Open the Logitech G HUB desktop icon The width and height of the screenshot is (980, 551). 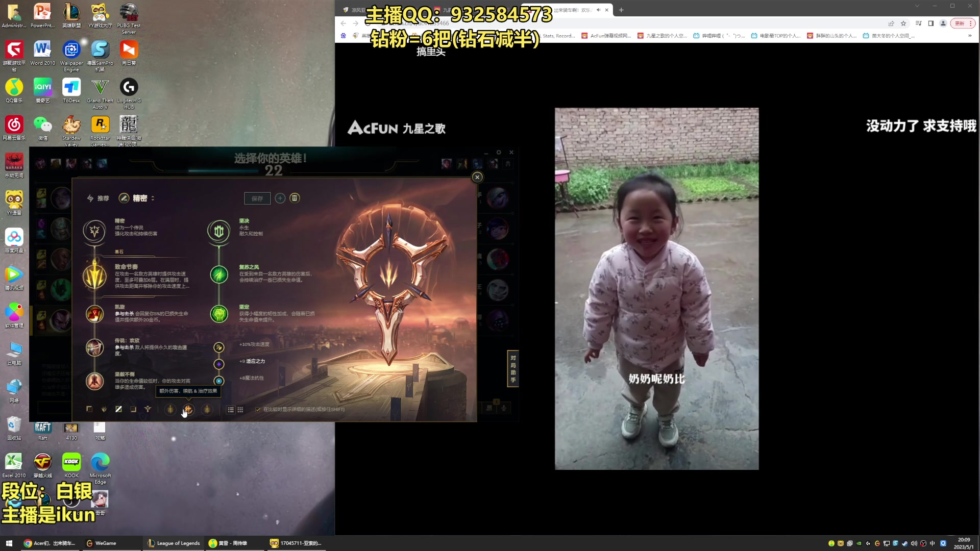pos(129,93)
